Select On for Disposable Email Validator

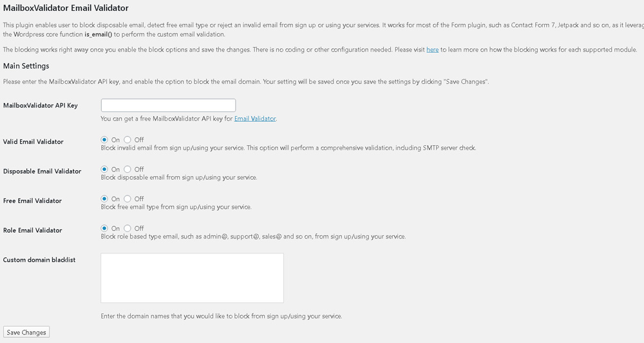pos(104,170)
